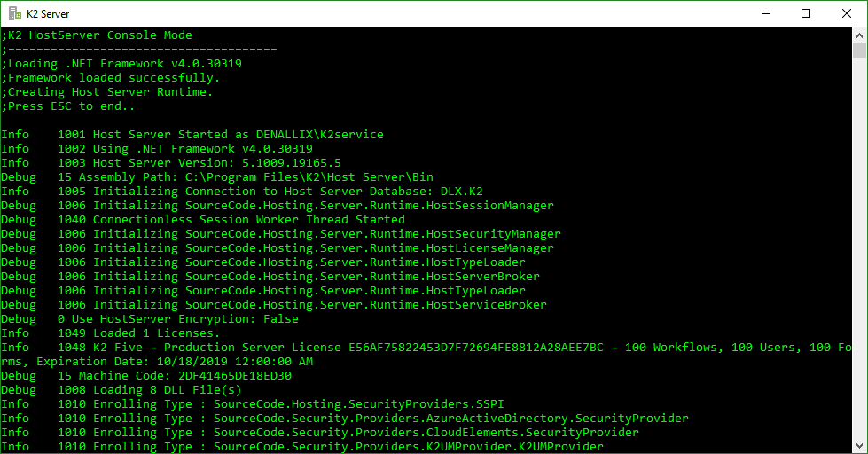Click the HostLicenseManager initializing line
Viewport: 868px width, 454px height.
[278, 248]
